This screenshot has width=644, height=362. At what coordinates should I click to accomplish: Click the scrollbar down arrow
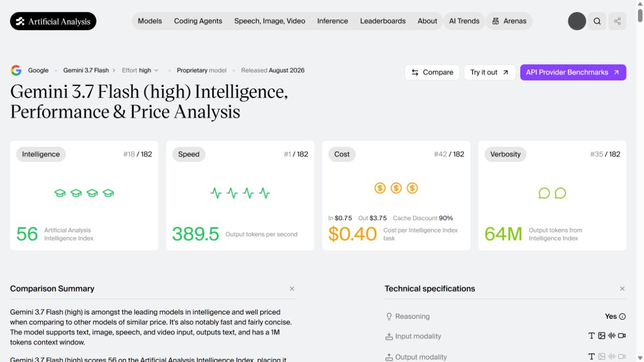pos(640,358)
